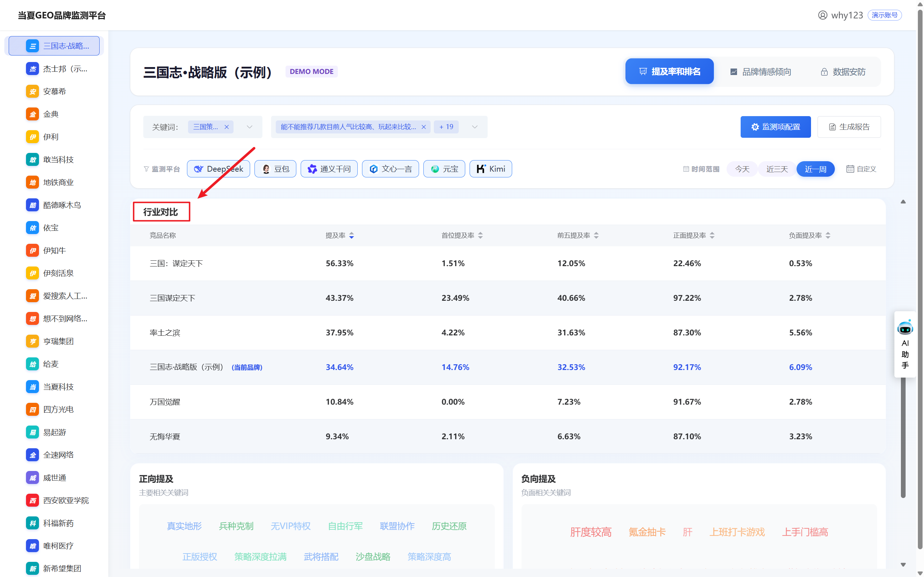This screenshot has height=577, width=924.
Task: Expand the 关键词 dropdown chevron
Action: tap(249, 127)
